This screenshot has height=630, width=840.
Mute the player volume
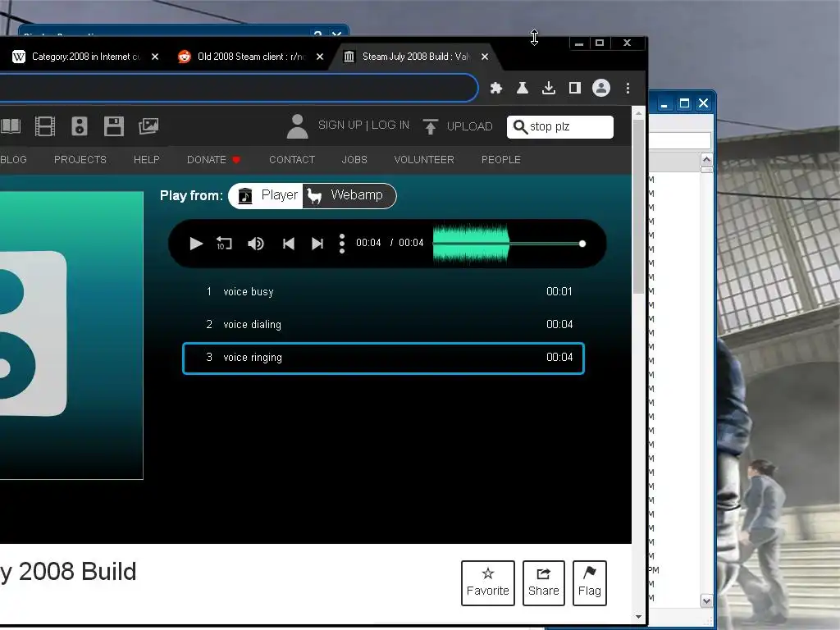(256, 244)
